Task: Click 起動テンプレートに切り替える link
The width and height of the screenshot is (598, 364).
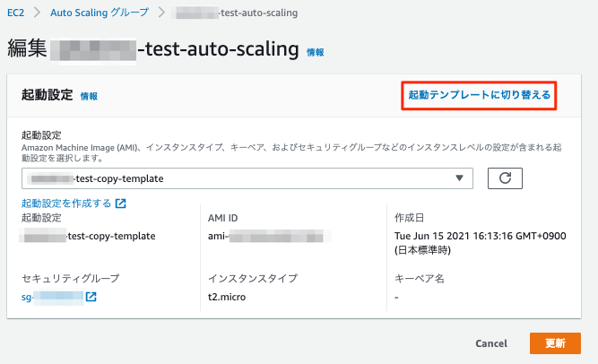Action: [480, 94]
